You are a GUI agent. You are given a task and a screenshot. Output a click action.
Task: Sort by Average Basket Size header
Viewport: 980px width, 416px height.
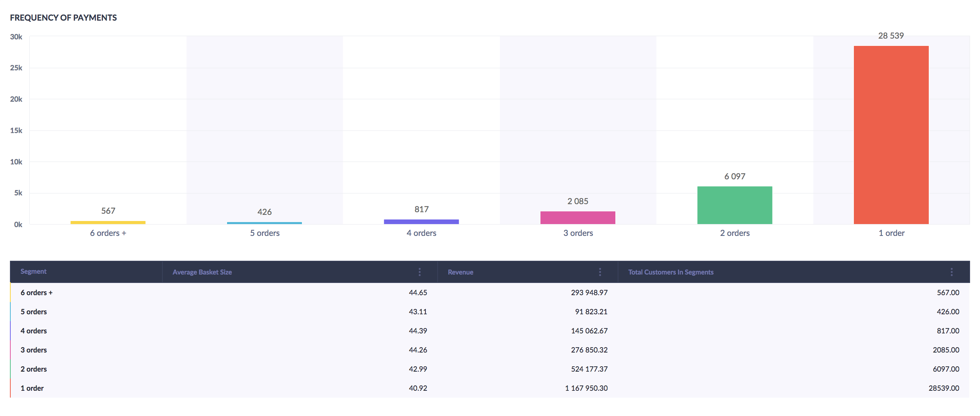(x=202, y=272)
